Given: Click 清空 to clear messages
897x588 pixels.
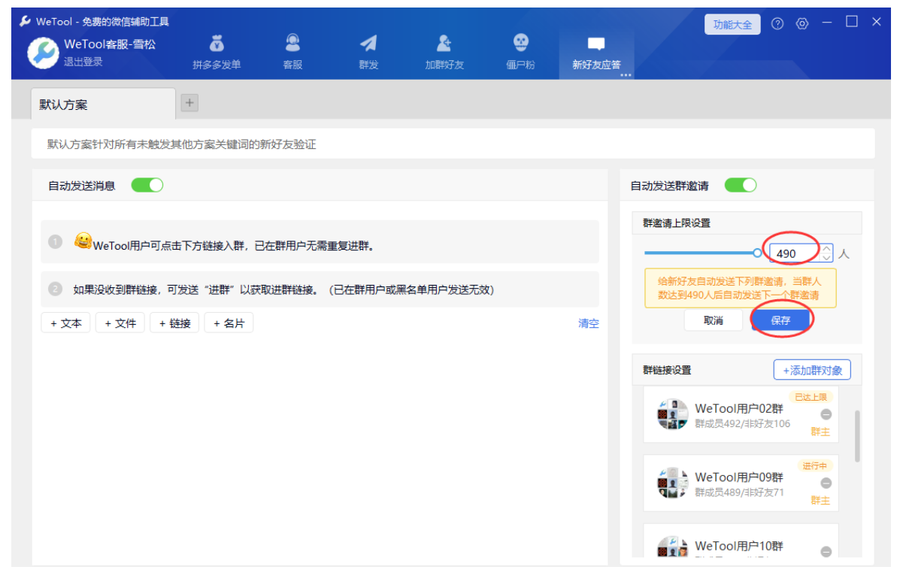Looking at the screenshot, I should tap(588, 324).
